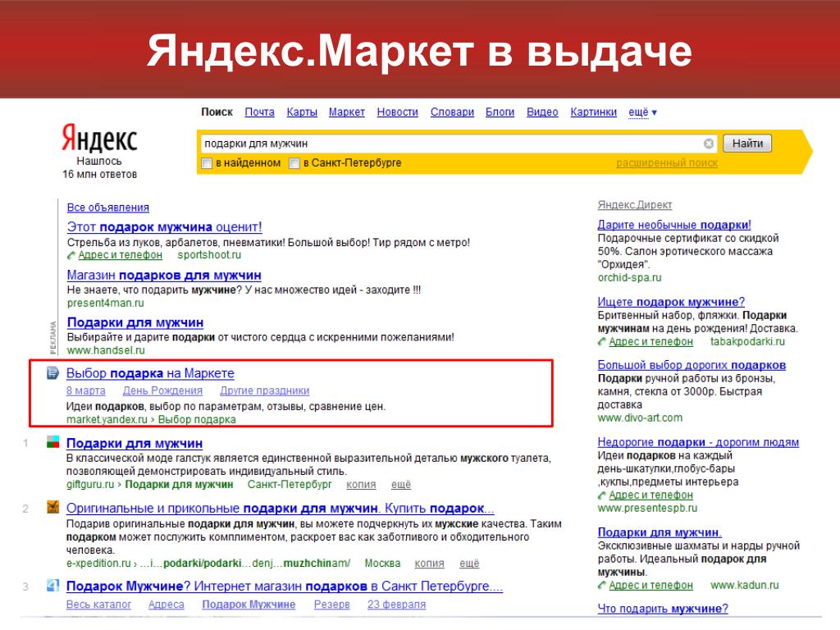
Task: Expand 'ещё' on giftguru.ru result
Action: click(x=400, y=484)
